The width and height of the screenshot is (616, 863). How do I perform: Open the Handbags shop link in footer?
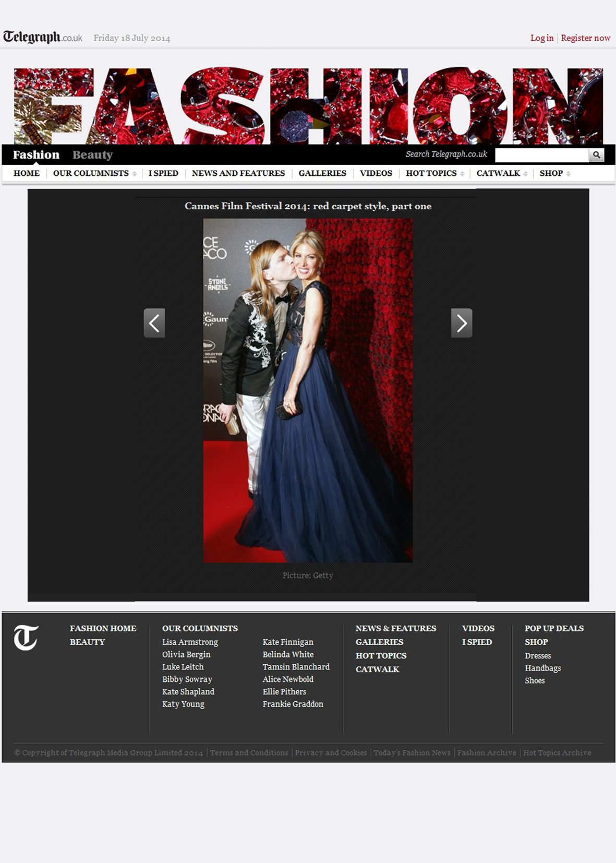point(542,668)
